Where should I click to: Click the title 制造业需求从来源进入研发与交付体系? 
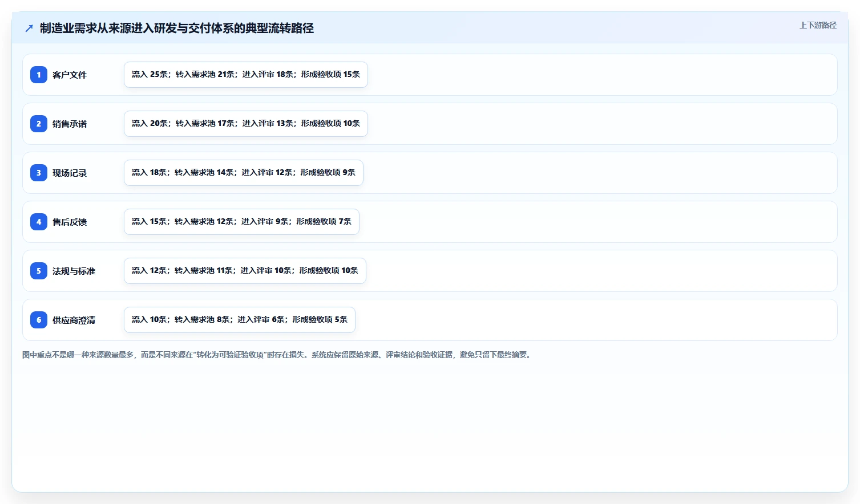coord(177,28)
